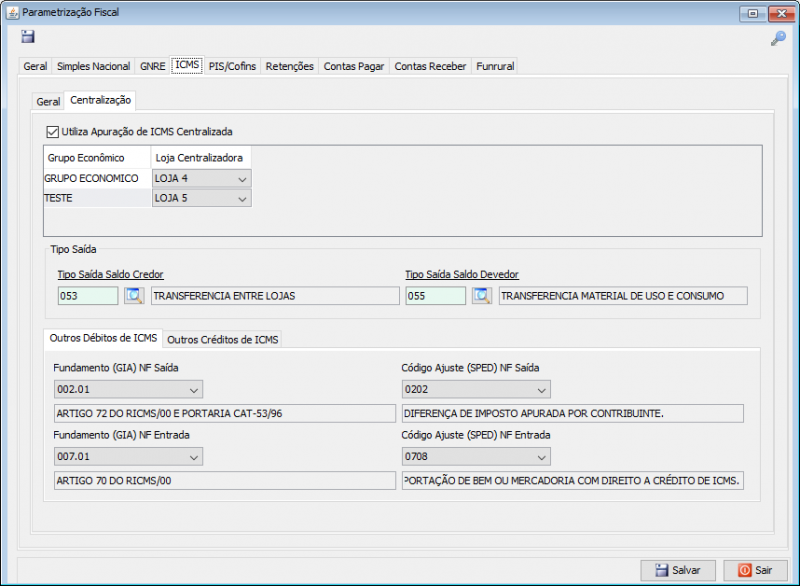Image resolution: width=800 pixels, height=586 pixels.
Task: Expand Fundamento (GIA) NF Saída dropdown
Action: [128, 390]
